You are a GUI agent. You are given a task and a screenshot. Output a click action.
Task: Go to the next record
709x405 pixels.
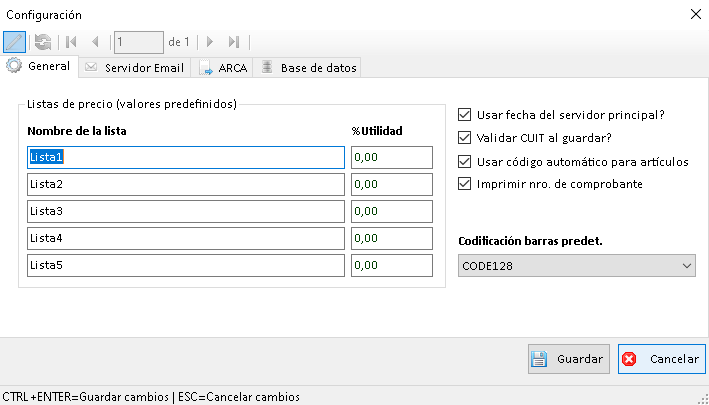(210, 42)
